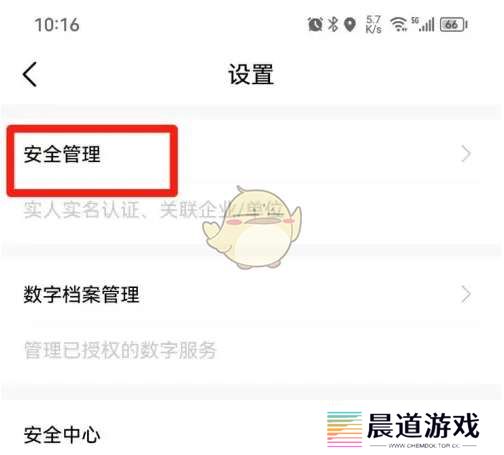The width and height of the screenshot is (504, 455).
Task: Tap the 10:16 clock in status bar
Action: coord(57,25)
